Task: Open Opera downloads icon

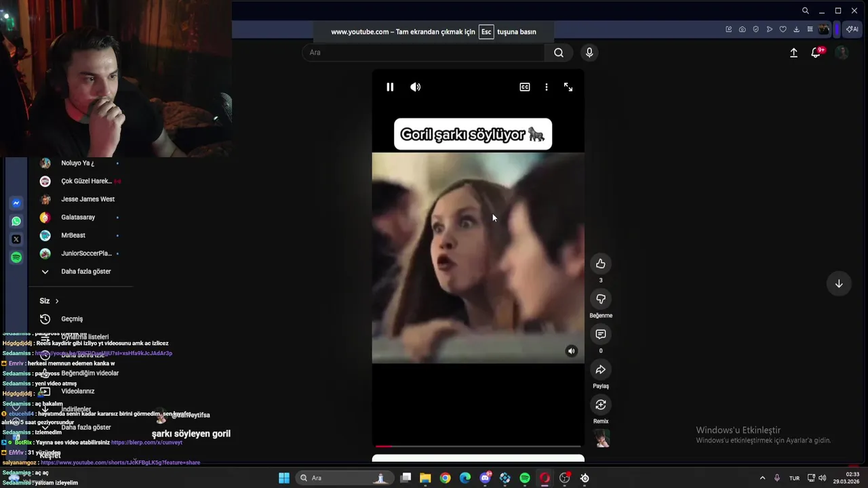Action: (x=796, y=29)
